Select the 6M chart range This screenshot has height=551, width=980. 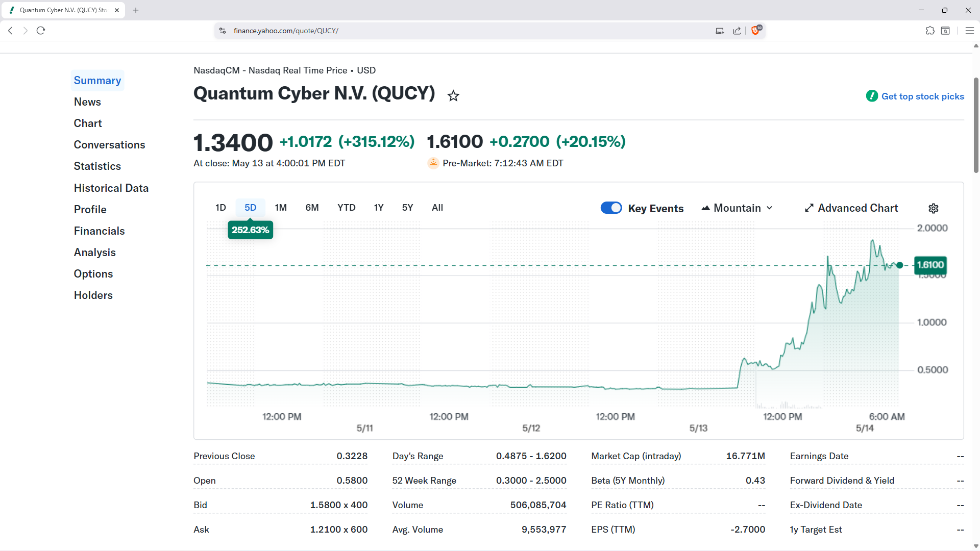coord(312,208)
